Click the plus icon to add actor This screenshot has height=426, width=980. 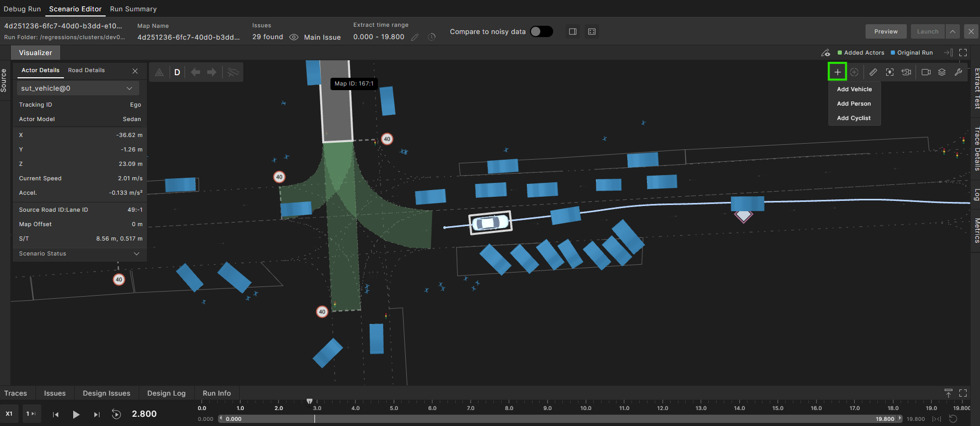(837, 72)
